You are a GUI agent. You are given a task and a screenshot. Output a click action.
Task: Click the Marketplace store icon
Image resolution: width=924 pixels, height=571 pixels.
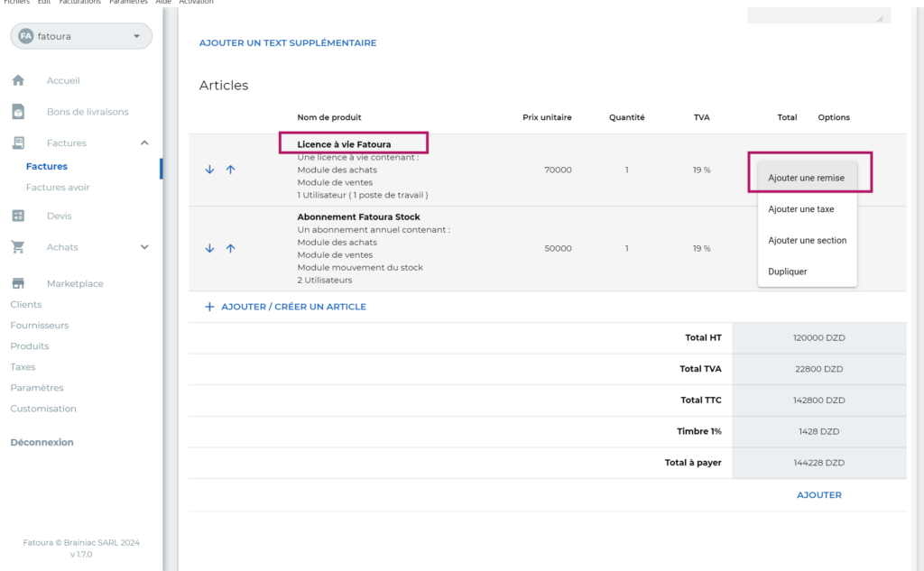18,283
